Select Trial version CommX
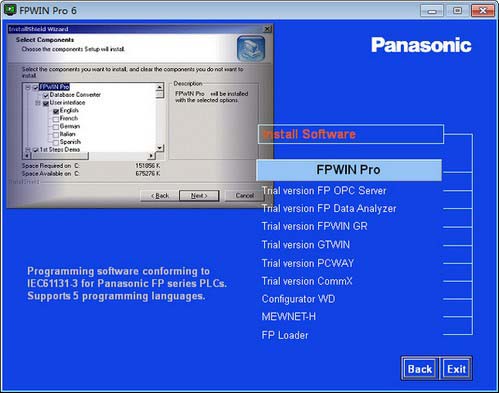 point(307,281)
